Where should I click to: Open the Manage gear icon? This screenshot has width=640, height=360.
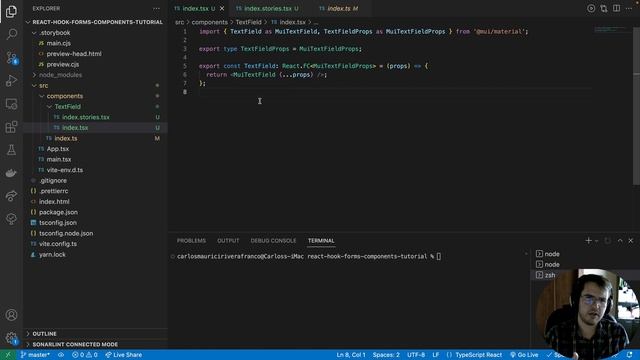click(11, 338)
